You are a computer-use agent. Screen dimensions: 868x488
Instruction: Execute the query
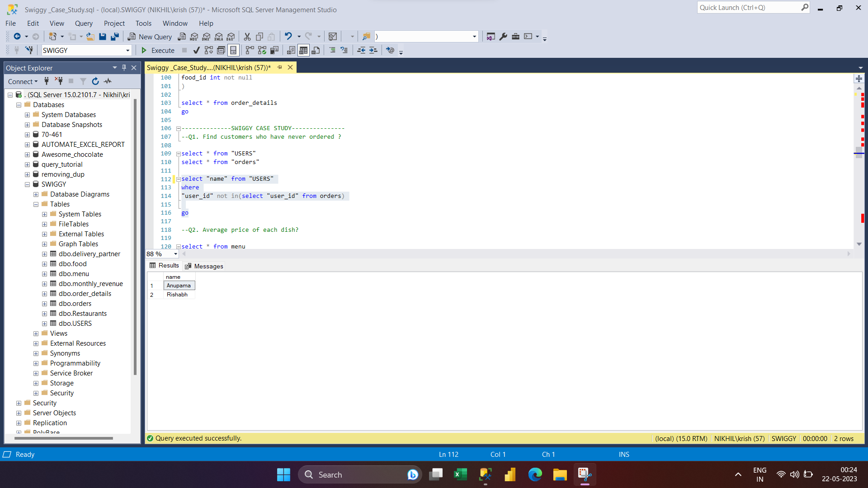click(x=158, y=50)
